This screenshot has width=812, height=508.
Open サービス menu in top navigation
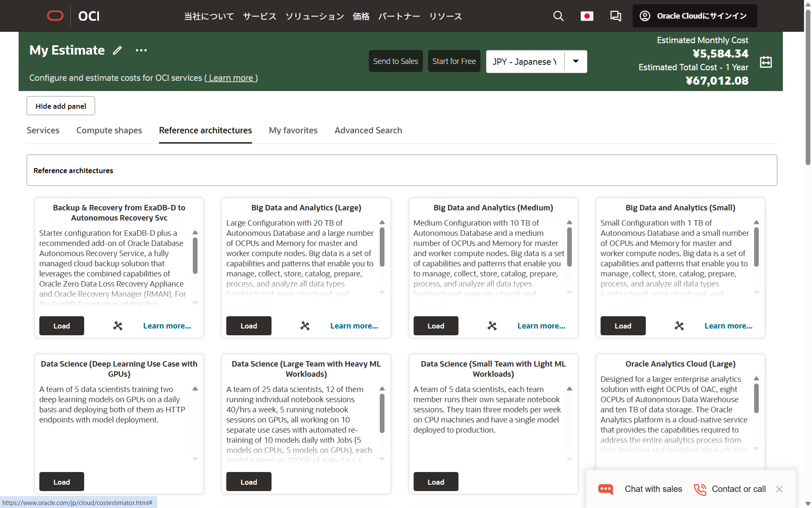click(259, 17)
